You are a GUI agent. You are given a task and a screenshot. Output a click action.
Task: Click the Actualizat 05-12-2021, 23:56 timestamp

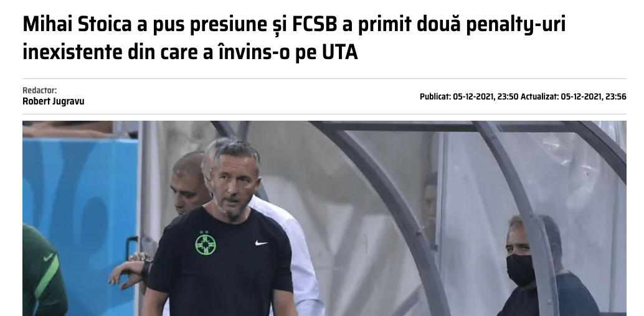tap(574, 97)
